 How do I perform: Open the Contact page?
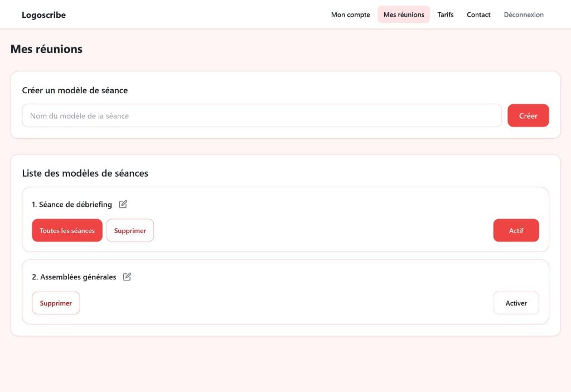pos(478,14)
